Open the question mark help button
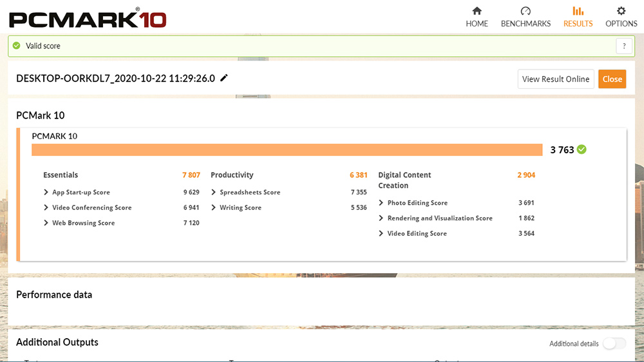 pyautogui.click(x=624, y=46)
